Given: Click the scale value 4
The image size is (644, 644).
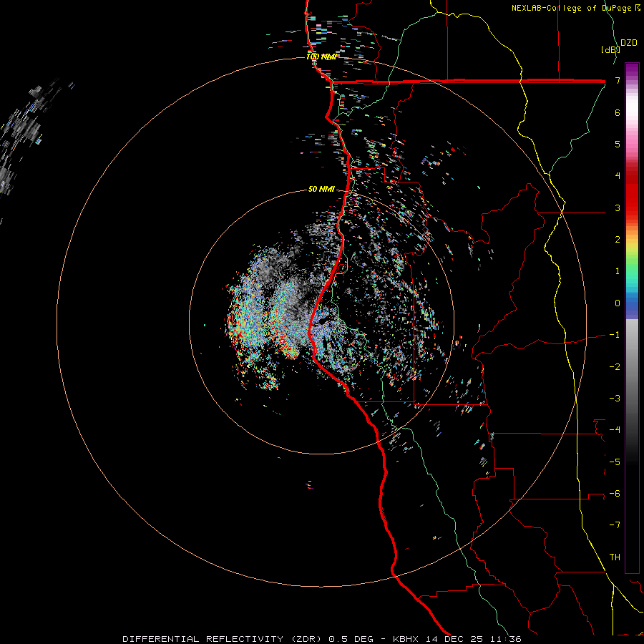Looking at the screenshot, I should click(x=618, y=176).
